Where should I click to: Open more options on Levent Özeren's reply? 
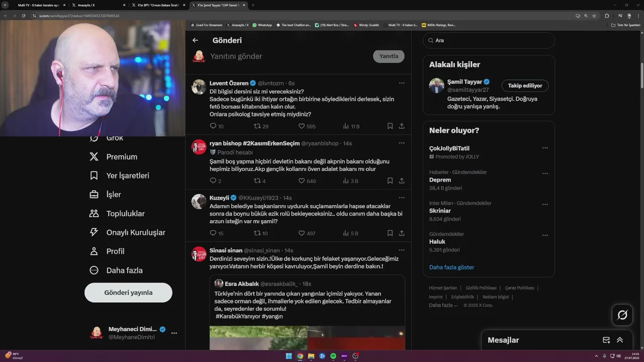click(401, 83)
